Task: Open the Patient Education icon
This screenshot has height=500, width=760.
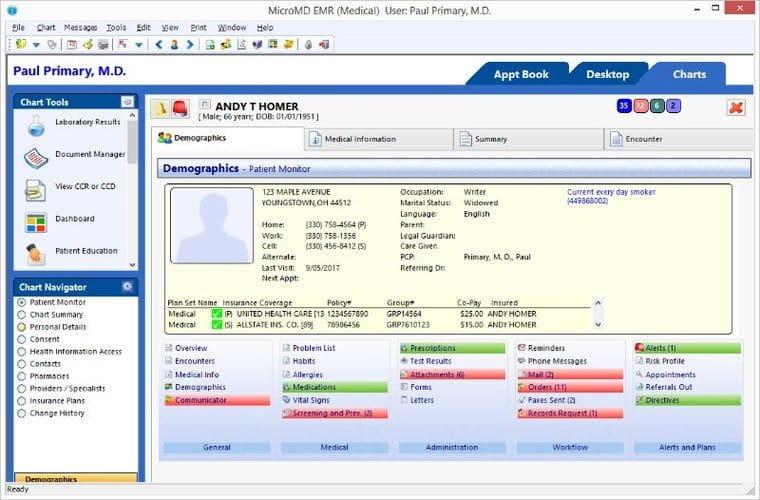Action: tap(35, 253)
